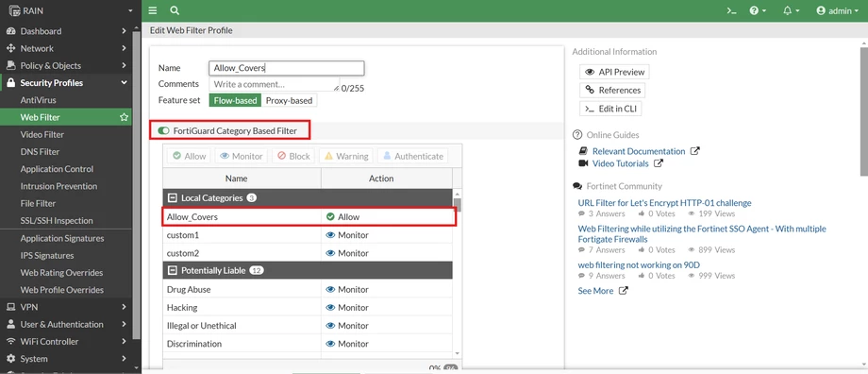Open References

pos(612,91)
